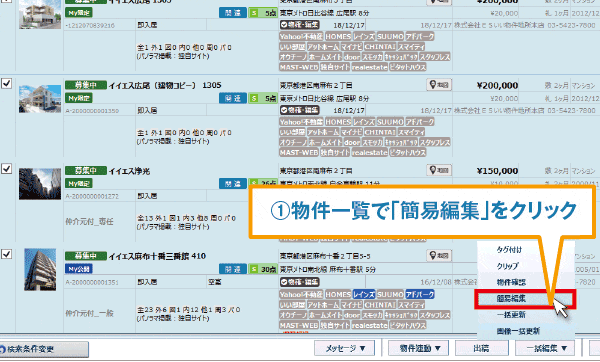Toggle the checkbox for イイエス浄光
This screenshot has height=362, width=600.
click(7, 169)
